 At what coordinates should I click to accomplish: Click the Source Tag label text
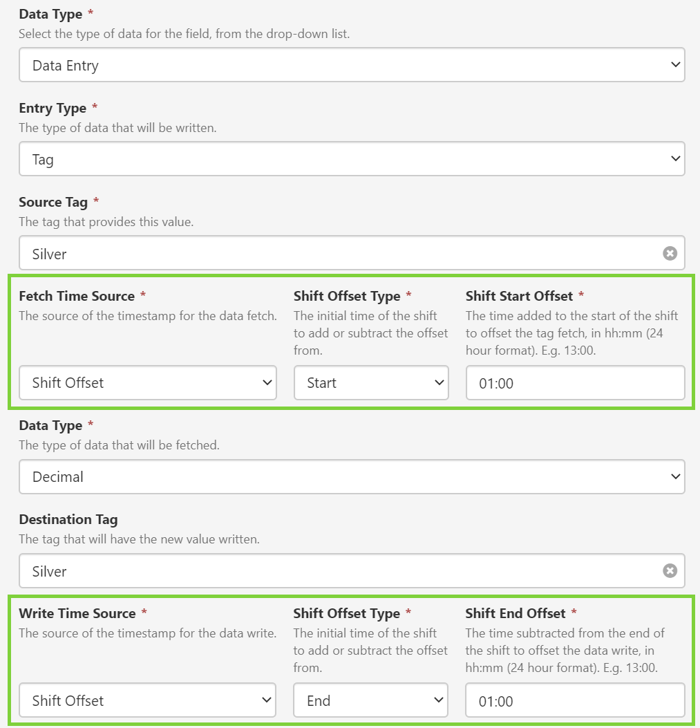tap(53, 203)
